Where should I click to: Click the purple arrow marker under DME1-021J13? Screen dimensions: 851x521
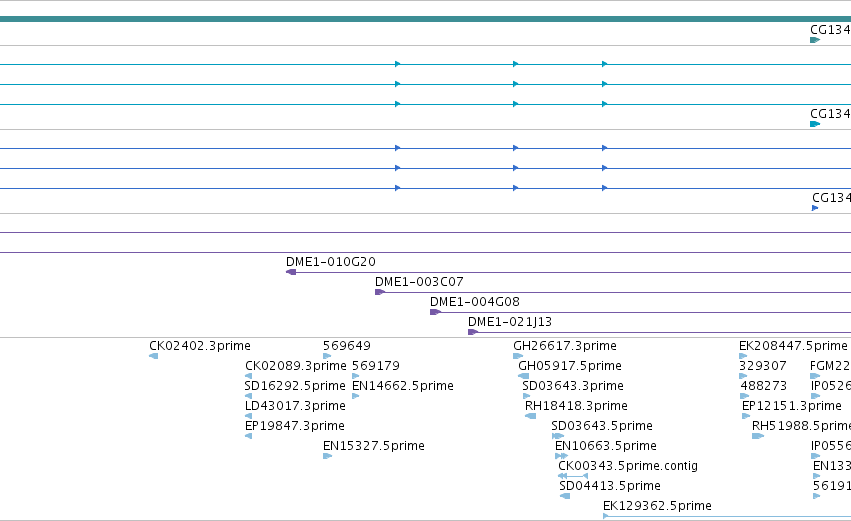pos(473,332)
